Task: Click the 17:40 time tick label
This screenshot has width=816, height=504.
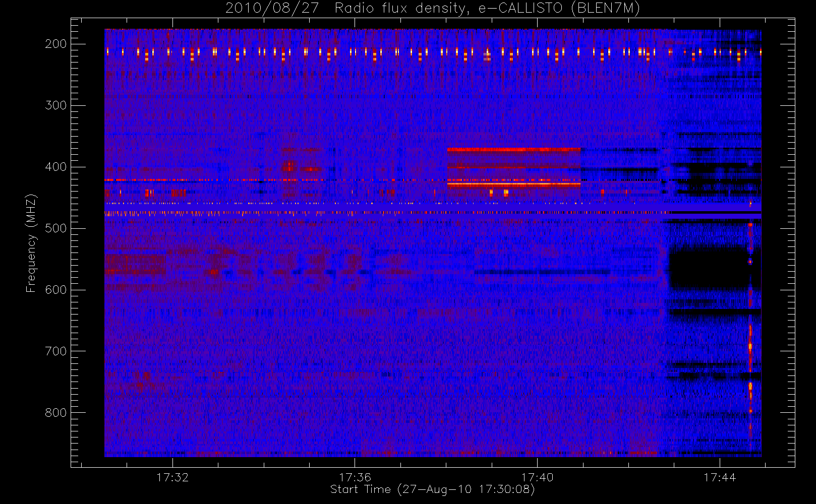Action: 538,477
